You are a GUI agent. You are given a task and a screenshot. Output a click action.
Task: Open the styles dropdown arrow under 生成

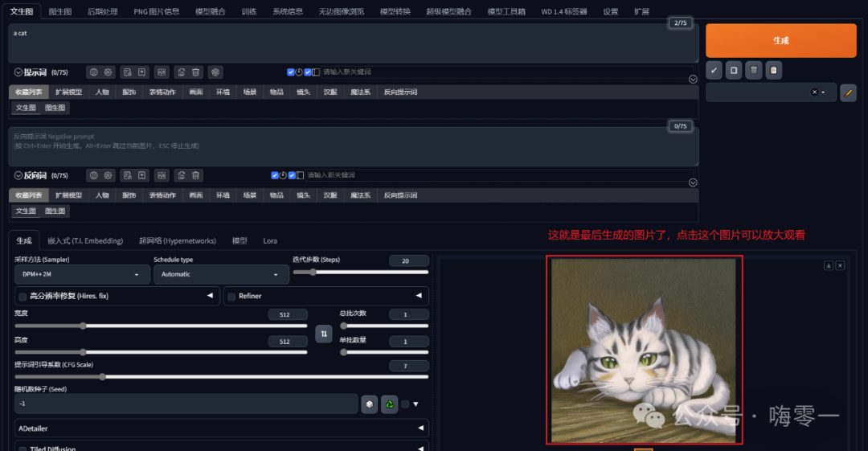point(823,92)
